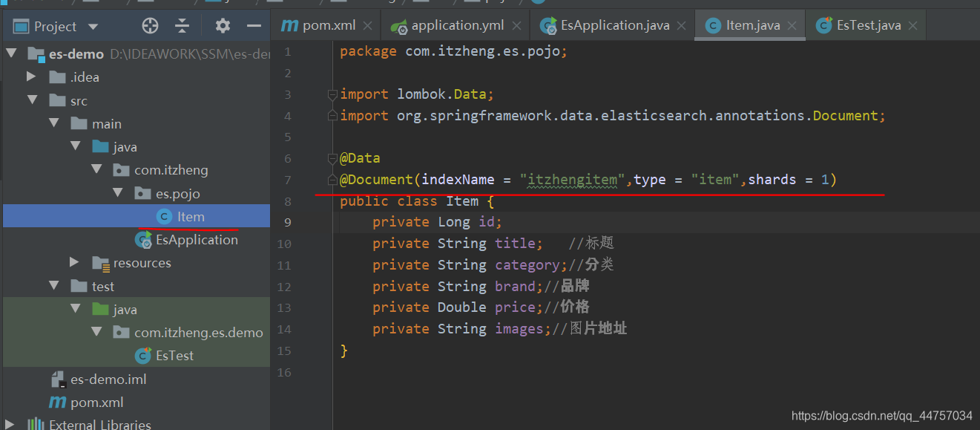The height and width of the screenshot is (430, 980).
Task: Close the pom.xml tab
Action: pyautogui.click(x=367, y=25)
